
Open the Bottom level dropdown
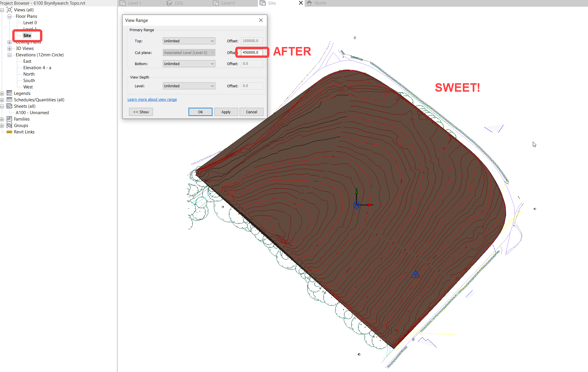189,64
